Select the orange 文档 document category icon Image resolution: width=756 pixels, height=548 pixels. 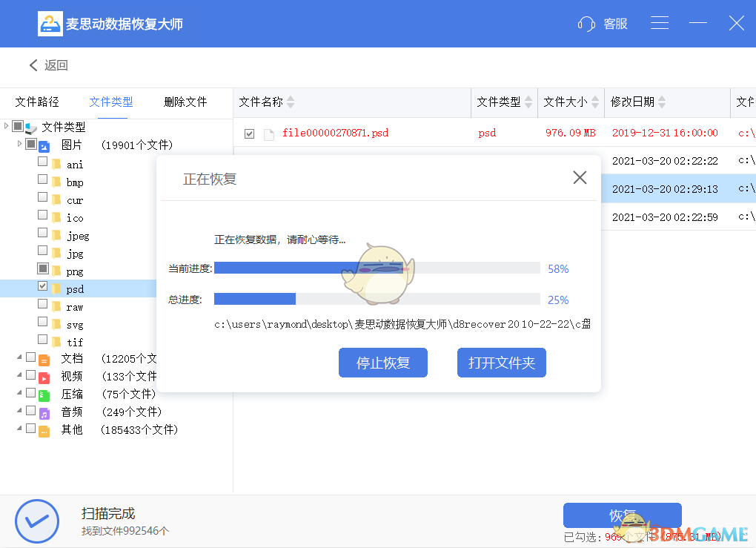(44, 358)
